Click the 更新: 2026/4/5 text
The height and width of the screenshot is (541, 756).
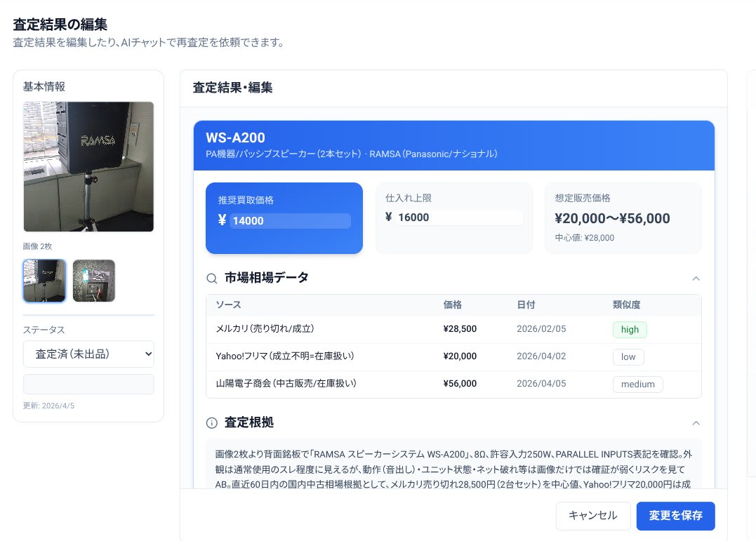[48, 406]
